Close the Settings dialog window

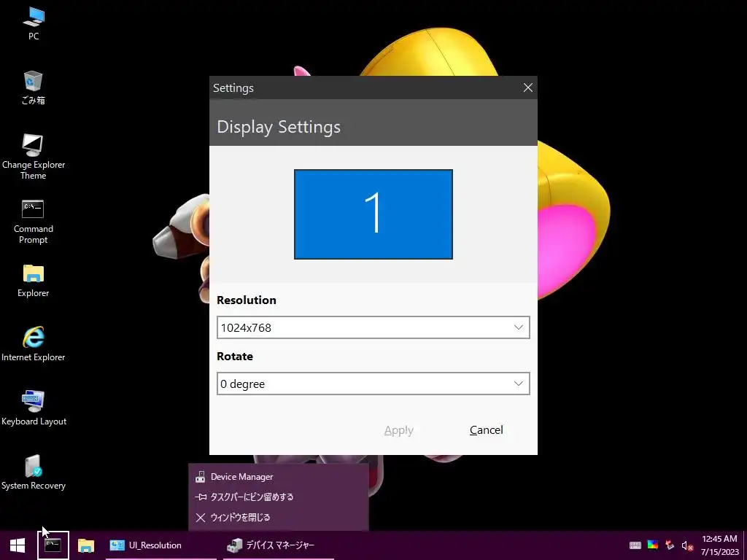tap(528, 87)
